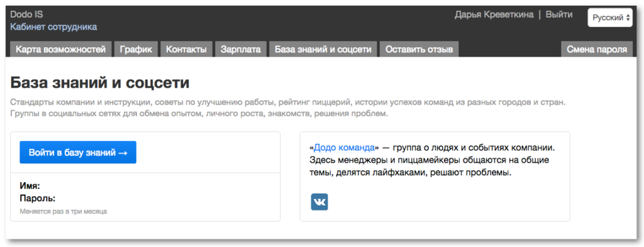Switch to Карта возможностей tab

(61, 49)
